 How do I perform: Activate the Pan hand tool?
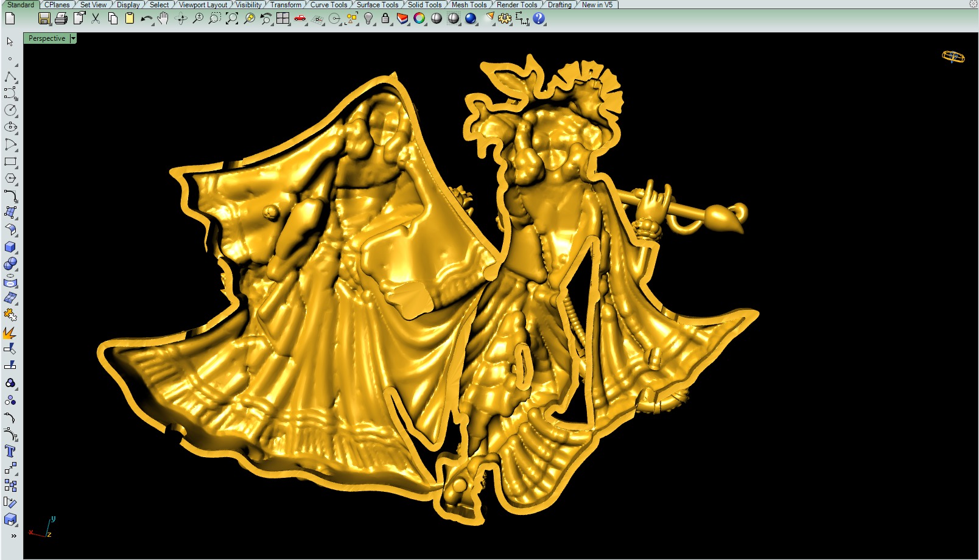tap(163, 18)
